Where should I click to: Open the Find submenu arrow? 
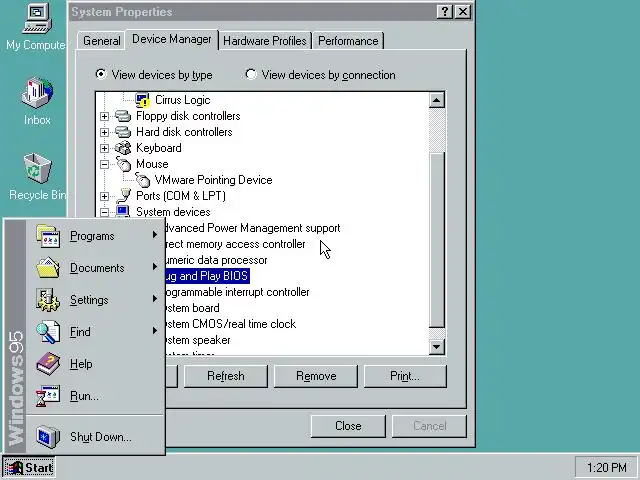pos(155,330)
